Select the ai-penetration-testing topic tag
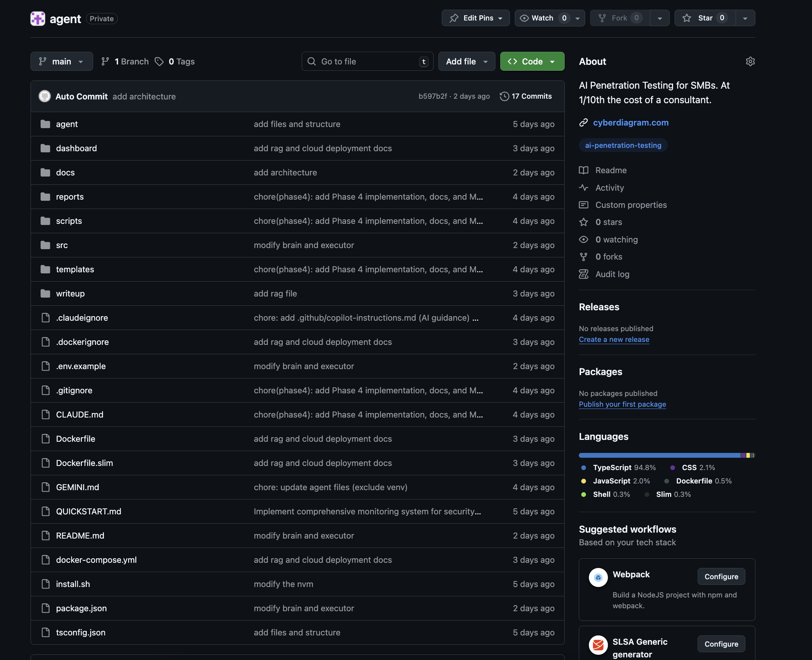 point(623,145)
